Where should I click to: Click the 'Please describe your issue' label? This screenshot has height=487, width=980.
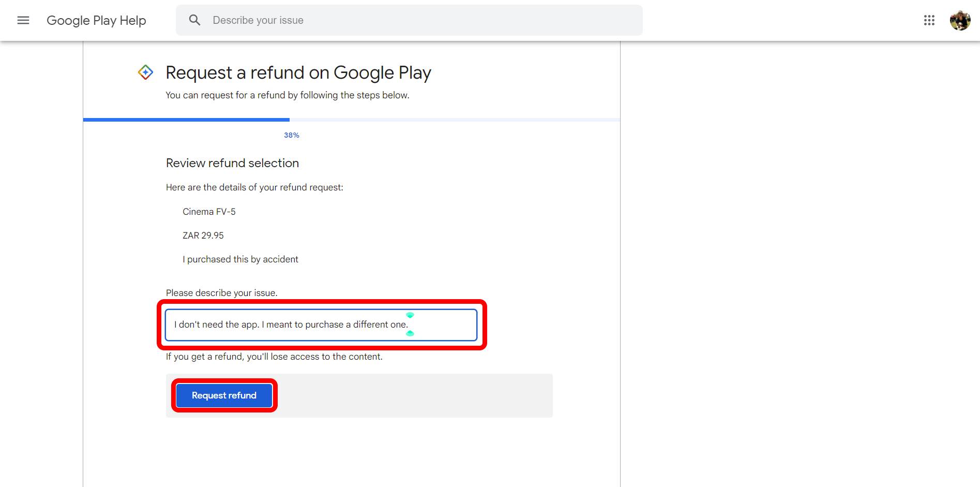pos(221,293)
